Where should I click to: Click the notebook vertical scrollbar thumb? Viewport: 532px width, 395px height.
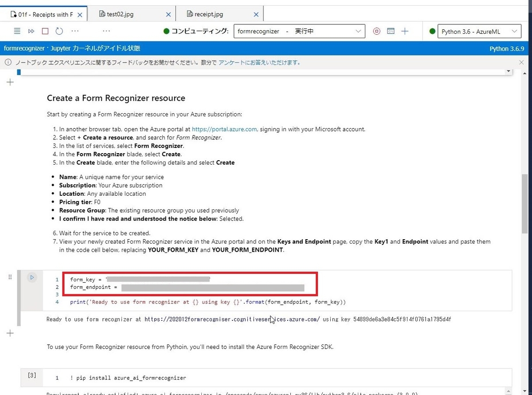tap(525, 203)
